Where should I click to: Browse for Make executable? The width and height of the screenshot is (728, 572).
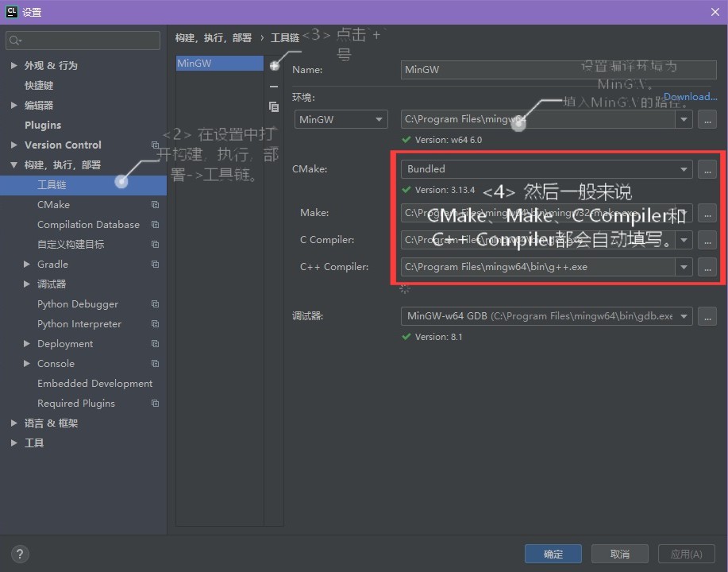pos(707,213)
